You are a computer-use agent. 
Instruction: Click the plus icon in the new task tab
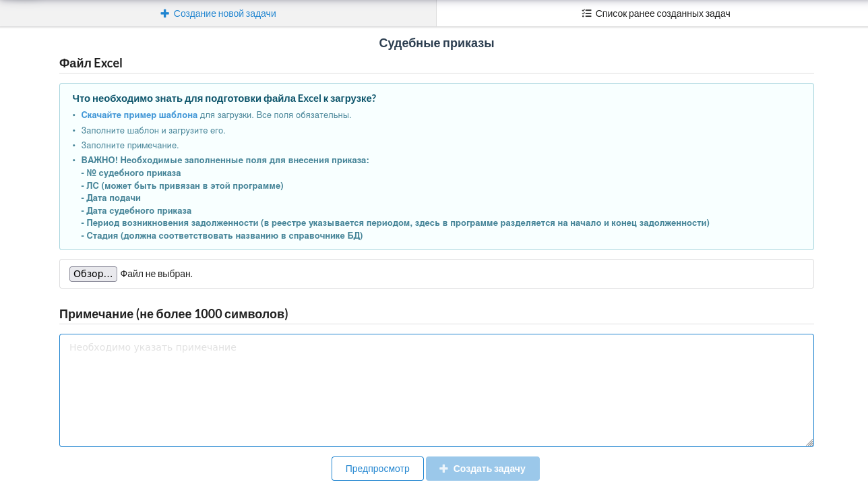[164, 13]
